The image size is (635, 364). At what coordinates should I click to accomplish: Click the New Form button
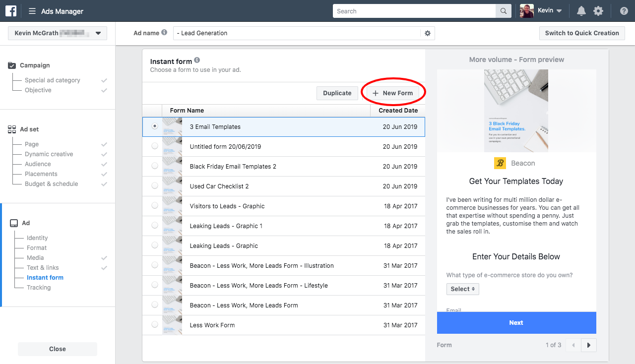(x=393, y=93)
